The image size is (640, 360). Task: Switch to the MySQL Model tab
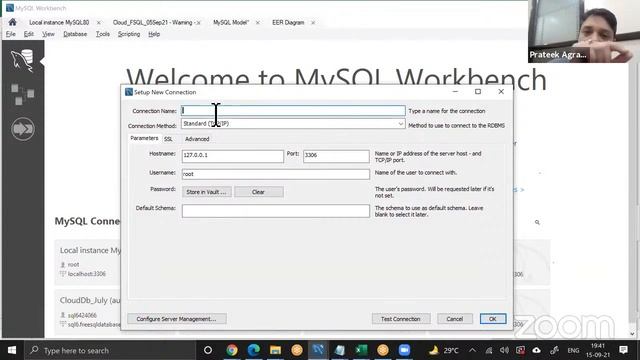coord(231,22)
